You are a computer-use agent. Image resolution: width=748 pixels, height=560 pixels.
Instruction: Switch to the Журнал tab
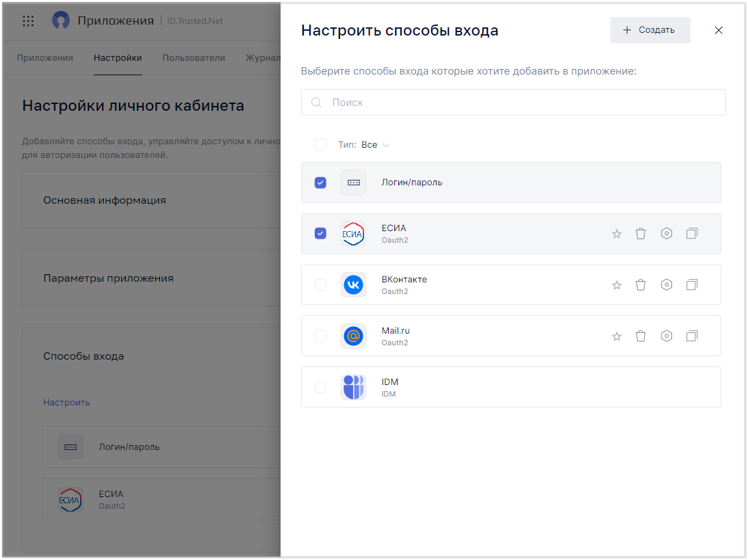[263, 57]
